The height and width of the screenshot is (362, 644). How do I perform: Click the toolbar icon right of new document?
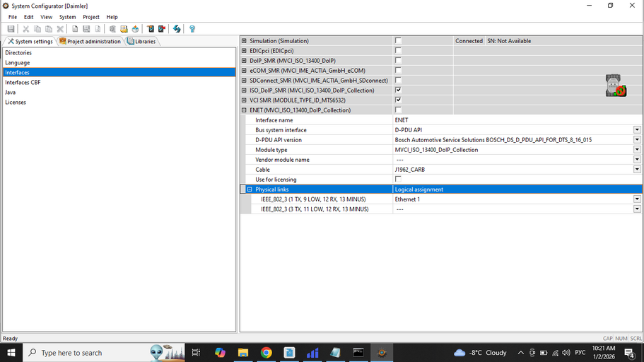click(86, 29)
